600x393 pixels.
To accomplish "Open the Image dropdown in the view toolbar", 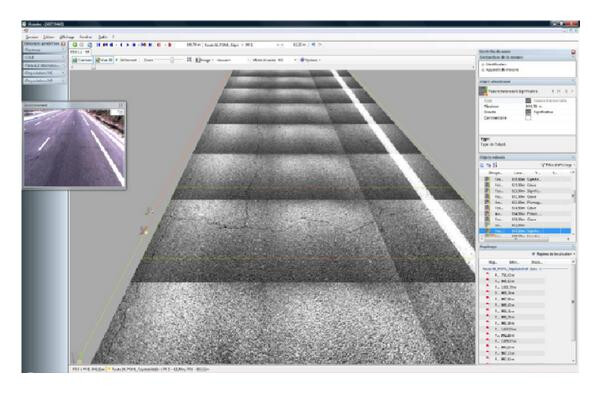I will [x=204, y=60].
